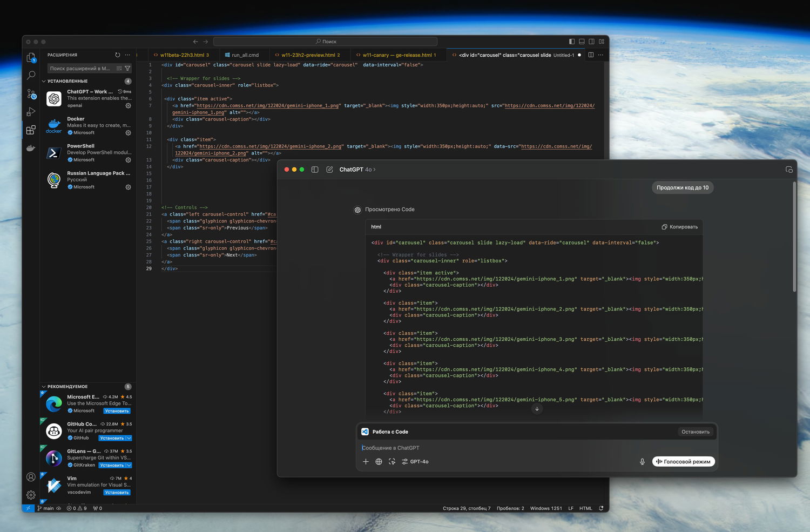Start new chat in ChatGPT window
Screen dimensions: 810x532
(329, 170)
